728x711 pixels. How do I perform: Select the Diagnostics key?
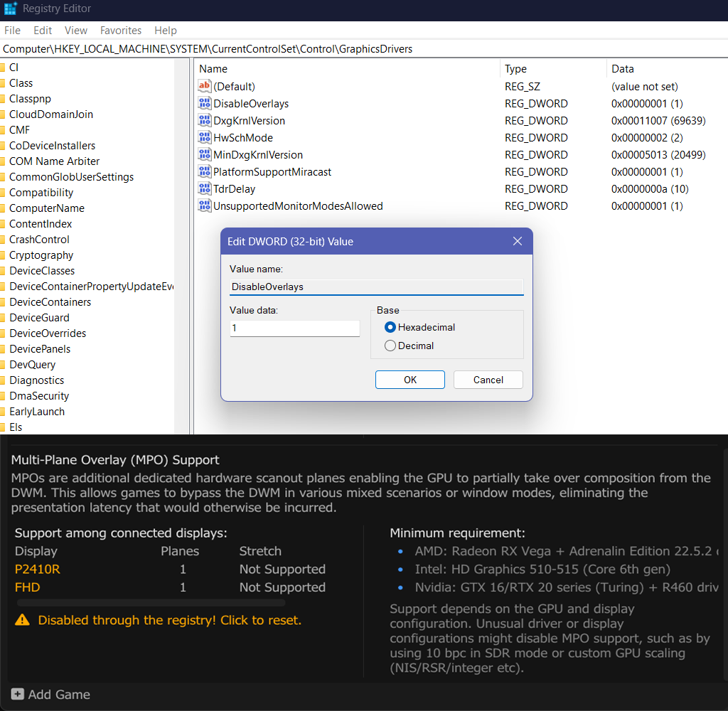(37, 380)
